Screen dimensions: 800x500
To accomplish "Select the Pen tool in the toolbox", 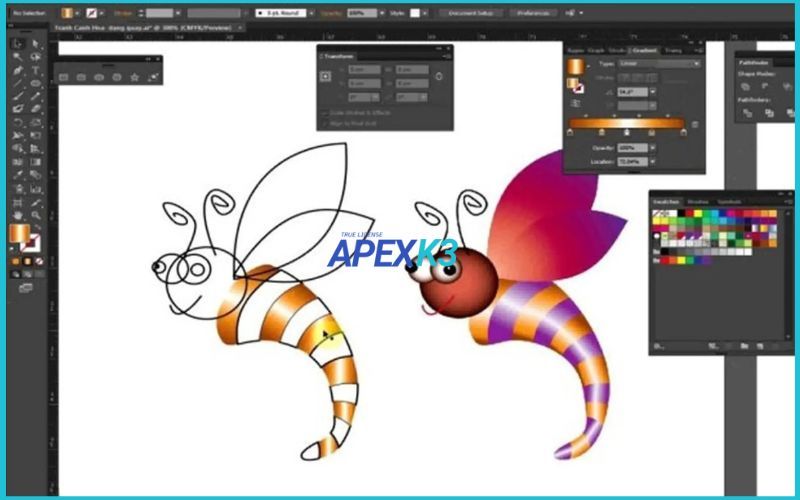I will (18, 71).
